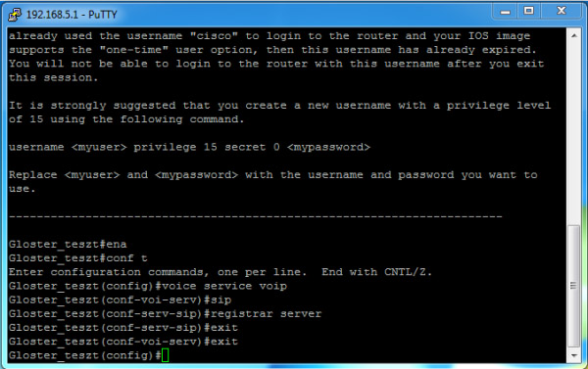Click the "username <myuser> privilege 15" line
Viewport: 588px width, 369px height.
189,147
